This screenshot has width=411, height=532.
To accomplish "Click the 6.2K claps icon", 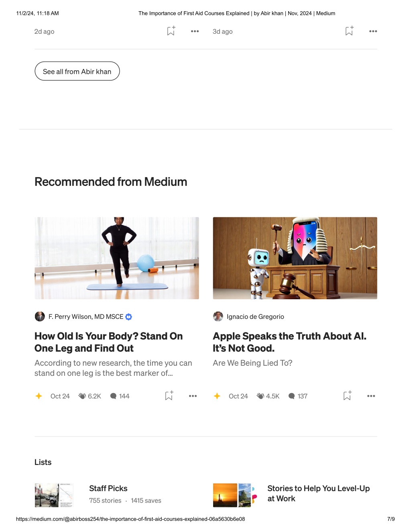I will click(x=82, y=396).
